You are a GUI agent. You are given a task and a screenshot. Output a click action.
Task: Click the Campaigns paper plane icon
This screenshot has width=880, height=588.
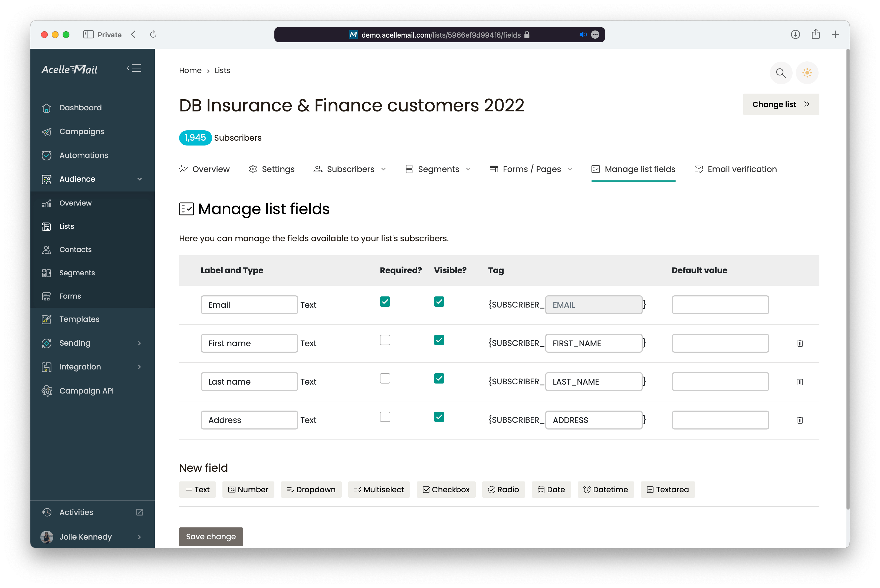click(x=47, y=132)
